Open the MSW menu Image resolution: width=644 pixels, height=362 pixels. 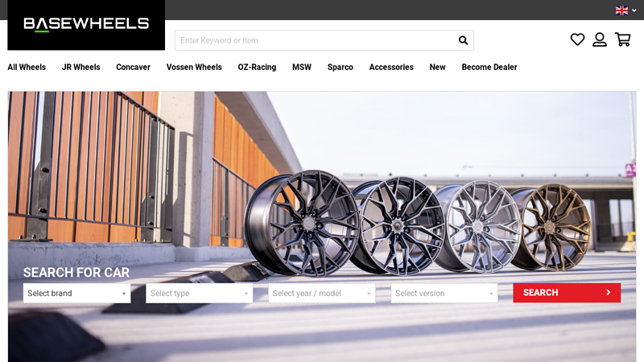(x=302, y=67)
